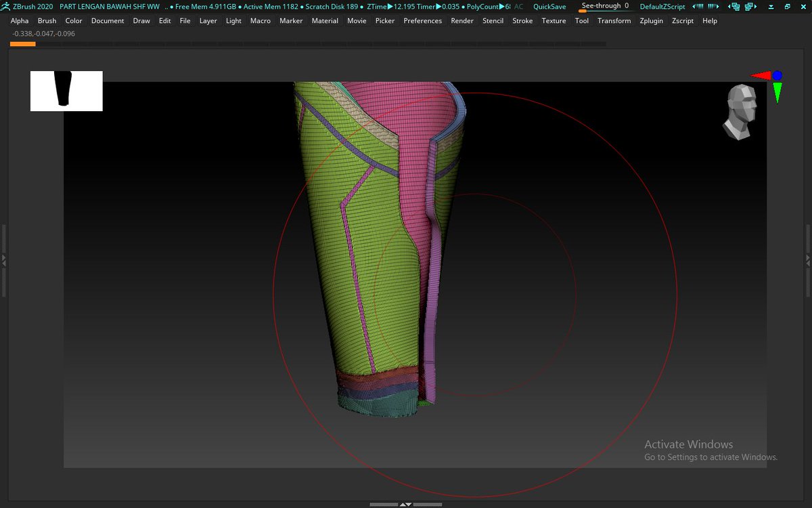
Task: Open the Alpha menu
Action: pos(20,21)
